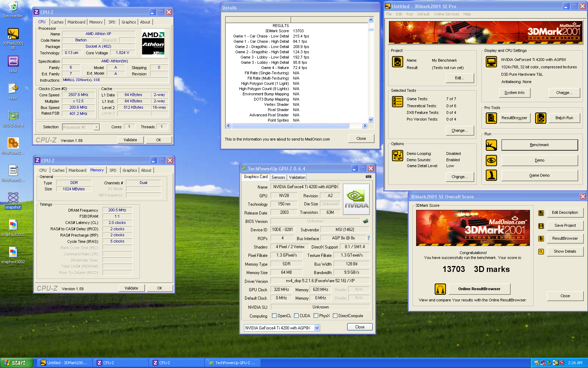The width and height of the screenshot is (588, 368).
Task: Click the AMD Athlon XP logo in CPU-Z
Action: [153, 43]
